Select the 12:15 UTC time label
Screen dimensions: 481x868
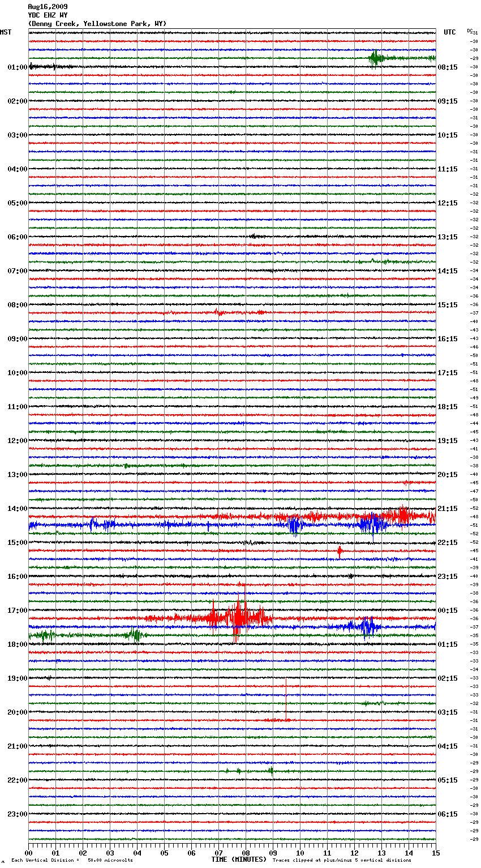[x=448, y=203]
